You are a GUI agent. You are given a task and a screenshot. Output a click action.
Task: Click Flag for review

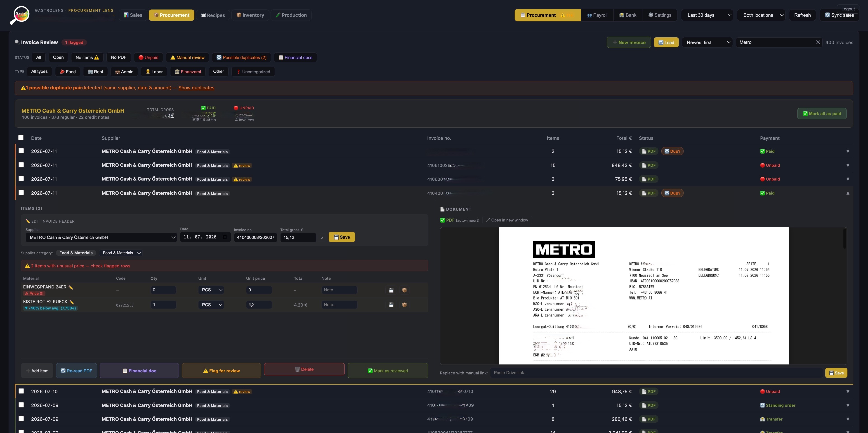pyautogui.click(x=221, y=371)
